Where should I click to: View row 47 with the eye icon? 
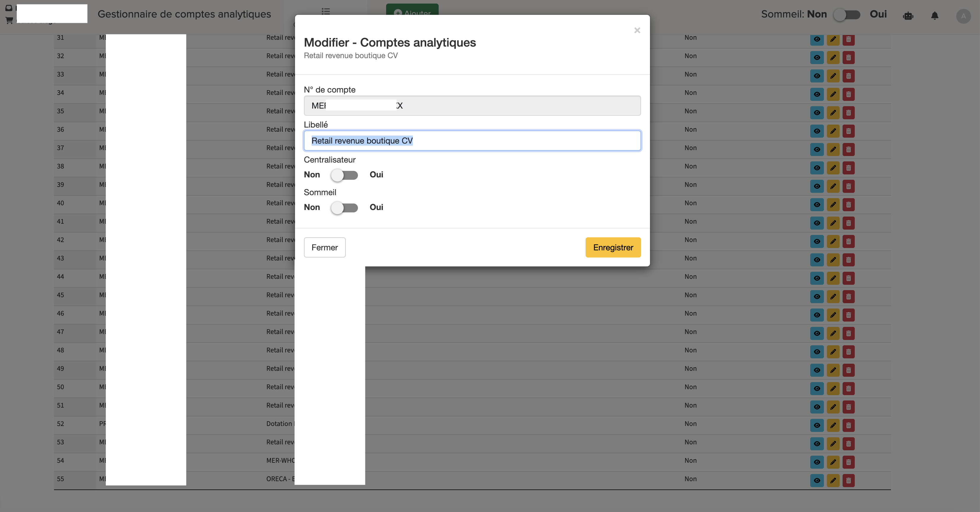point(817,333)
